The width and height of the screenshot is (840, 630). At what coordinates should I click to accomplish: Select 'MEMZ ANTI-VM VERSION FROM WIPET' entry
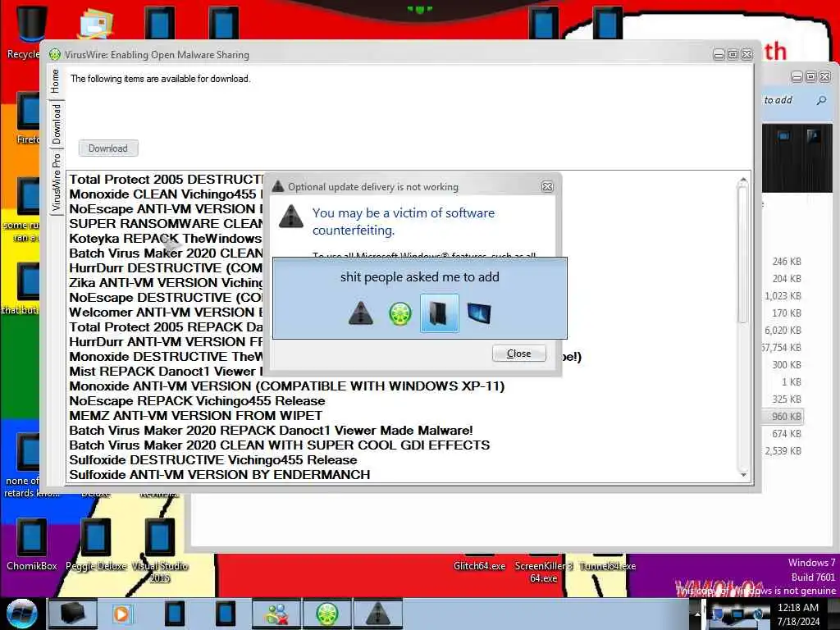(195, 416)
